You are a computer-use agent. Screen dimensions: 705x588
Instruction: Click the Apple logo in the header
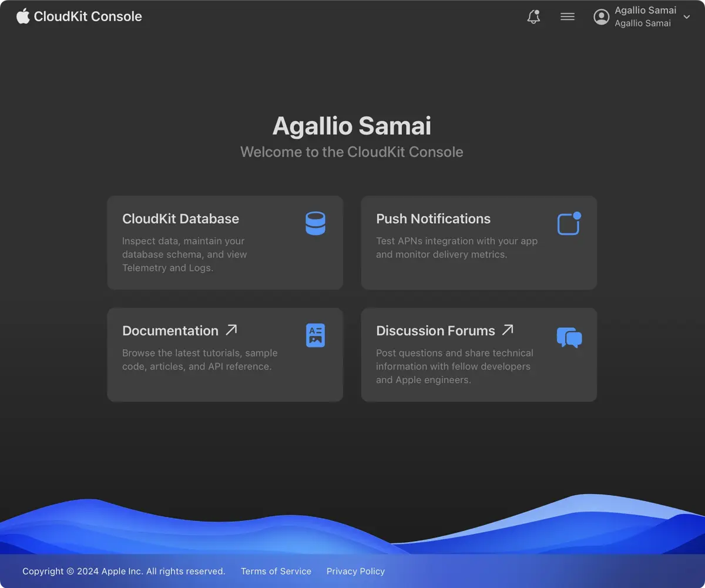23,16
